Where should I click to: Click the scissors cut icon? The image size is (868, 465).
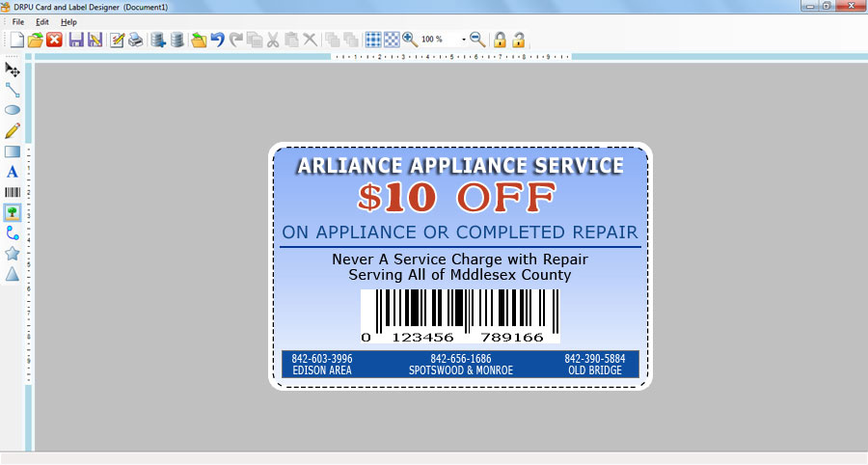(273, 40)
